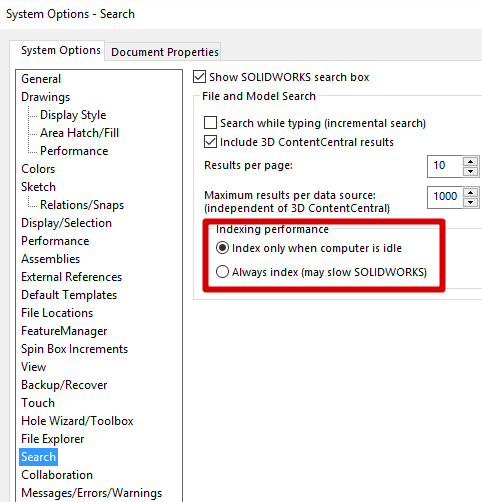The width and height of the screenshot is (482, 502).
Task: Toggle Show SOLIDWORKS search box checkbox
Action: point(199,77)
